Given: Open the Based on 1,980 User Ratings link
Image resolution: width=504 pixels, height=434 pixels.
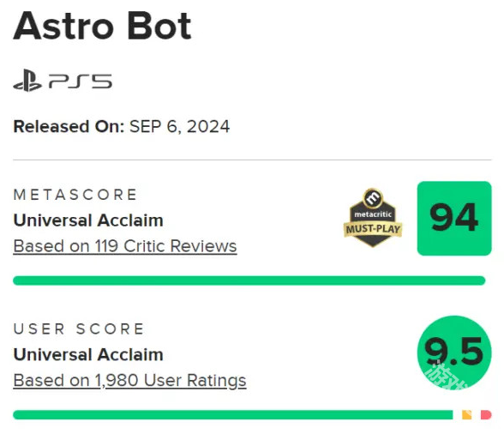Looking at the screenshot, I should [x=130, y=381].
